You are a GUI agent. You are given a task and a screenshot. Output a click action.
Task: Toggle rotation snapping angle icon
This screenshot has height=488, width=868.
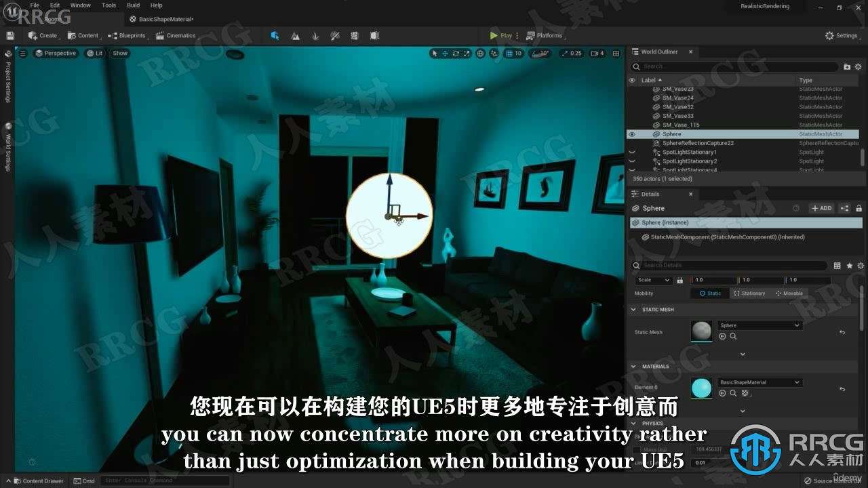point(535,53)
